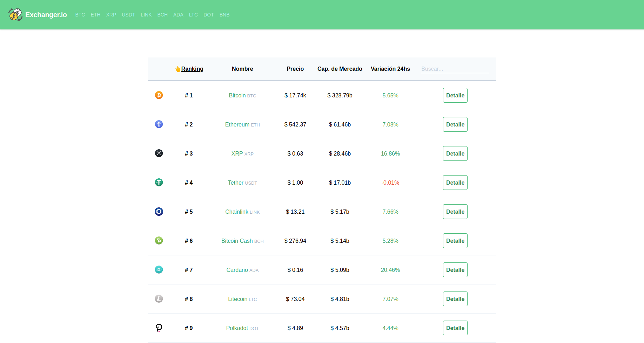The width and height of the screenshot is (644, 343).
Task: Open the BTC nav link
Action: click(x=80, y=15)
